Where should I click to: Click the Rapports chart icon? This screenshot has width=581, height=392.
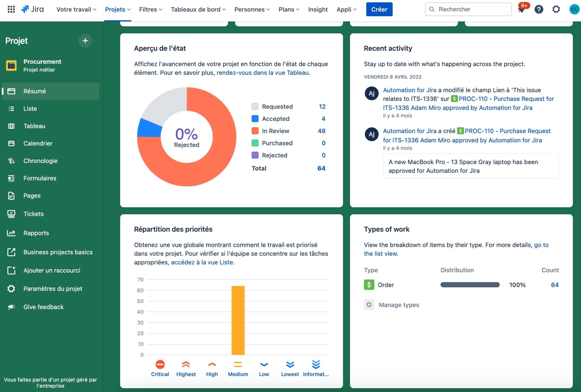(11, 233)
